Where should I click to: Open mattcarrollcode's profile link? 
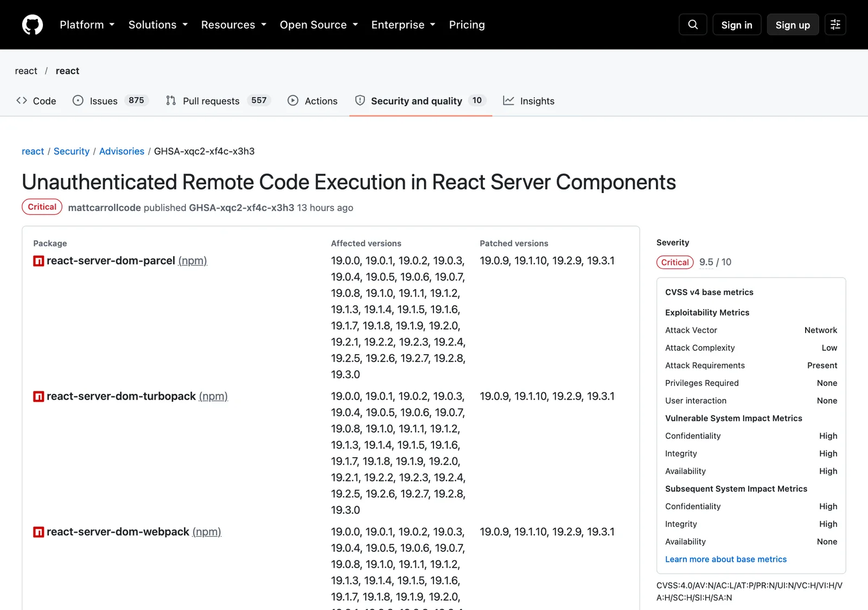(105, 208)
